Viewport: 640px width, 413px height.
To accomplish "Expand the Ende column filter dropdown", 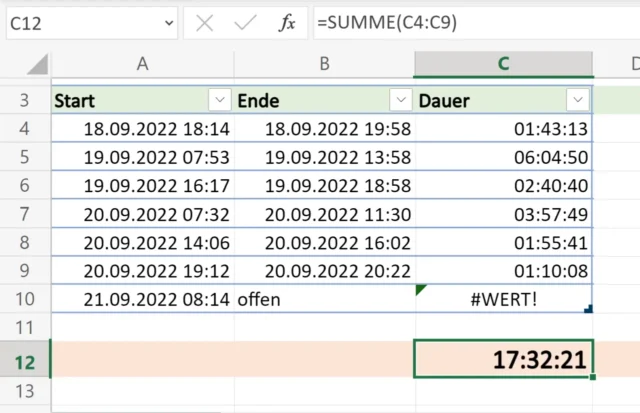I will [401, 100].
